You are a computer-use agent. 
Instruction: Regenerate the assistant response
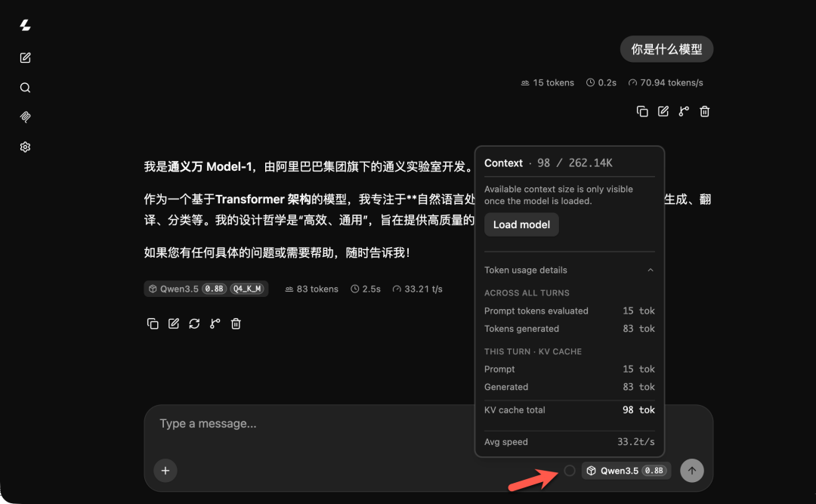(x=194, y=324)
